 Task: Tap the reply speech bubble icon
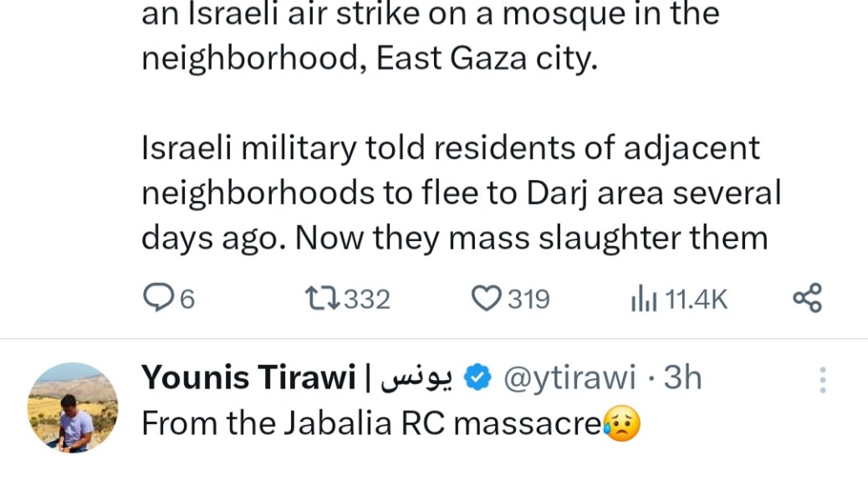point(159,298)
